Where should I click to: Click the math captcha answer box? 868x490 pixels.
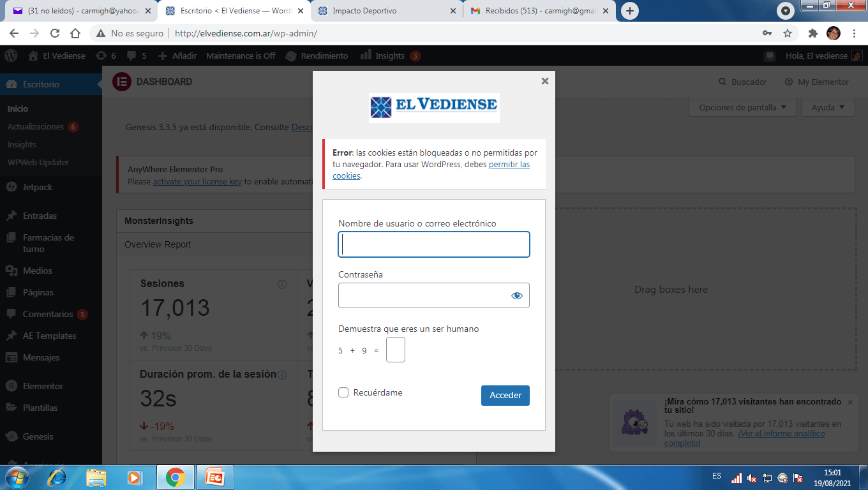(396, 350)
